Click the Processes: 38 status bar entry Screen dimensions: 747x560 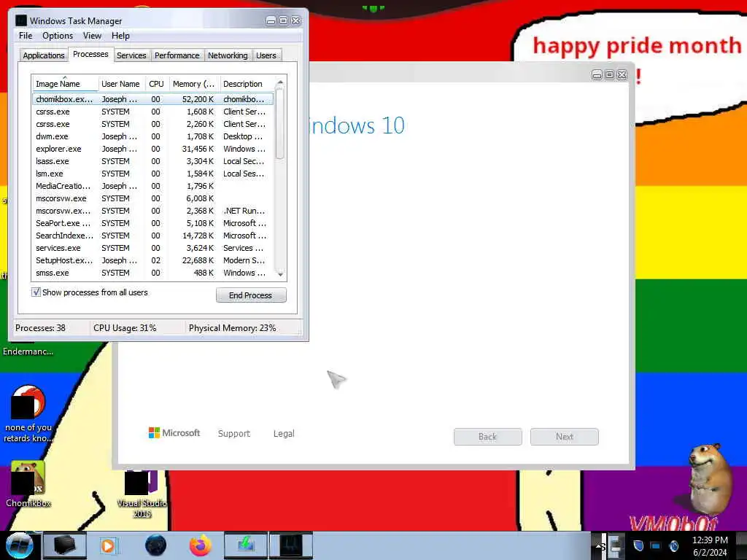pos(41,328)
